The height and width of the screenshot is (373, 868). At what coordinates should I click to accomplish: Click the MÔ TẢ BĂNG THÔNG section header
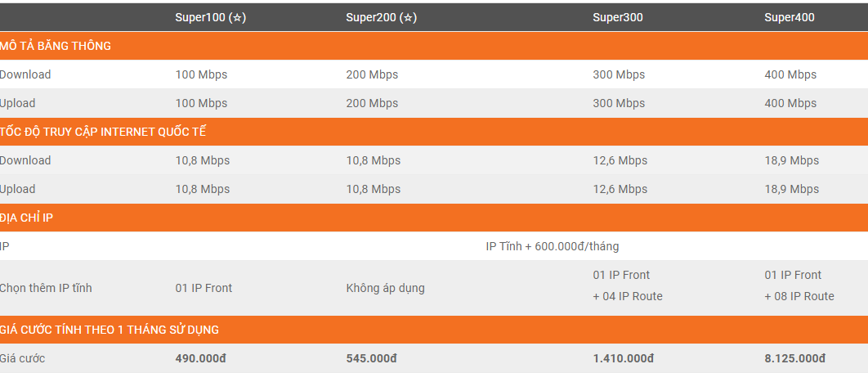pos(56,46)
